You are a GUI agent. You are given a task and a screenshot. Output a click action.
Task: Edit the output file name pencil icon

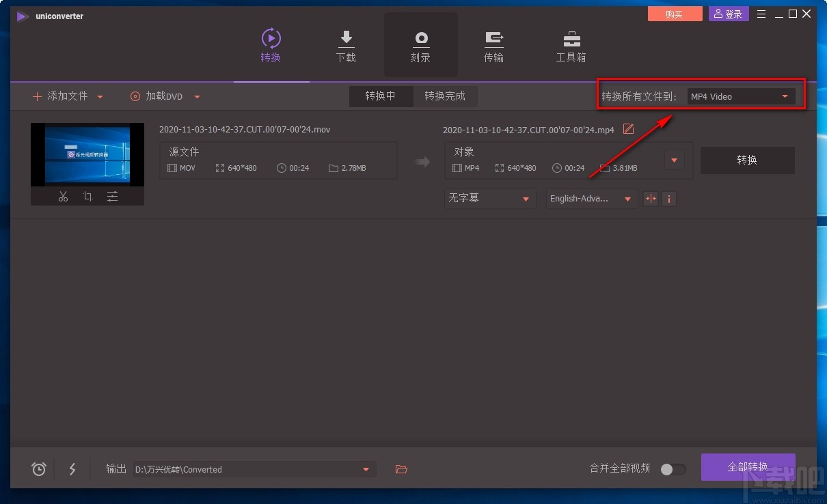(x=628, y=129)
